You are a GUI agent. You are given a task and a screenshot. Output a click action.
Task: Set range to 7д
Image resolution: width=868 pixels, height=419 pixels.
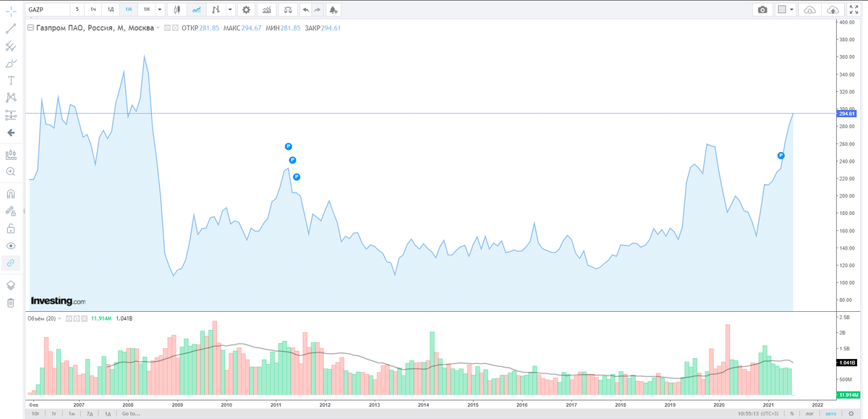pos(89,413)
